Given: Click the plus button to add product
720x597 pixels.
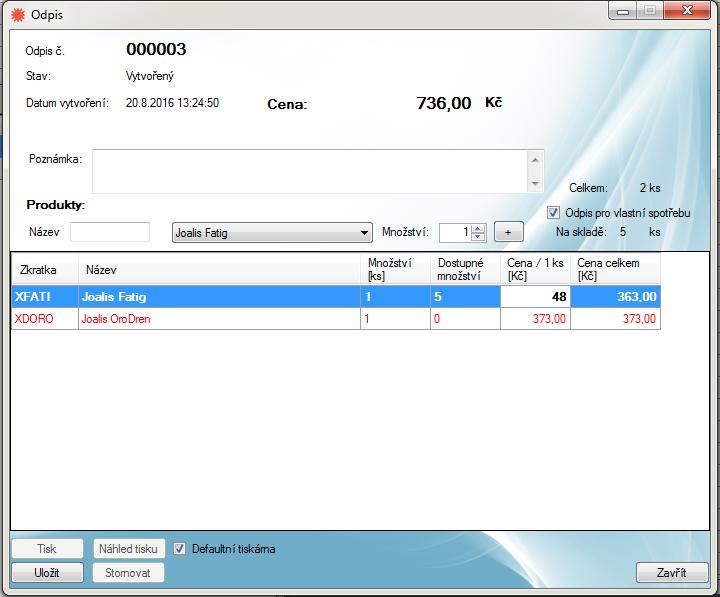Looking at the screenshot, I should pos(508,232).
